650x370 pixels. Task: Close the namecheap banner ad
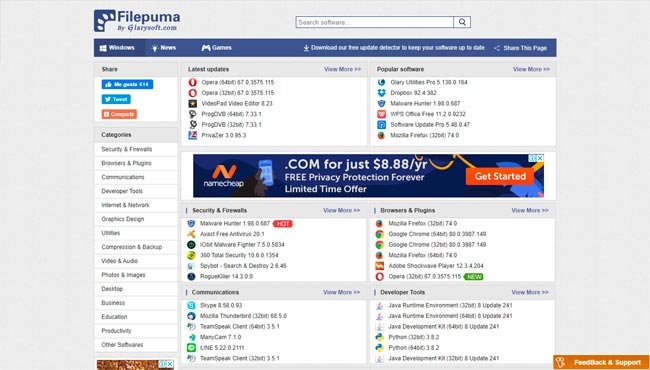coord(540,158)
